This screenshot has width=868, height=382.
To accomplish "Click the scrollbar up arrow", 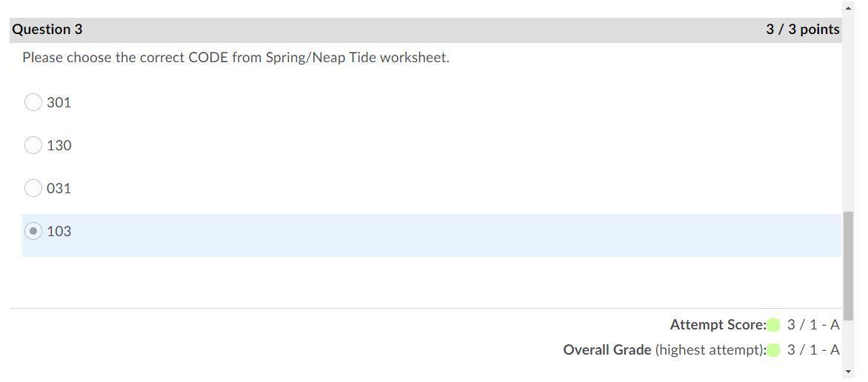I will 848,8.
